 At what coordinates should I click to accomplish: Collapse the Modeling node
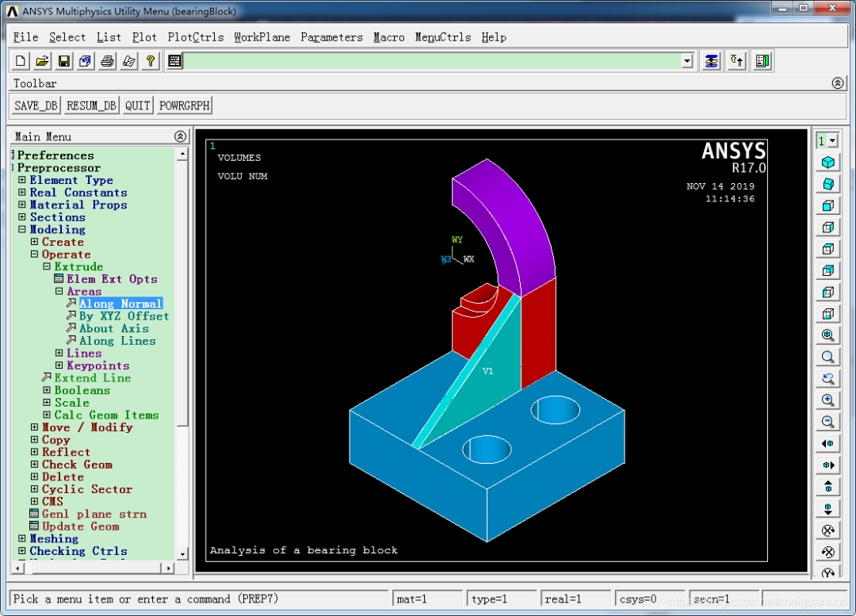tap(22, 229)
